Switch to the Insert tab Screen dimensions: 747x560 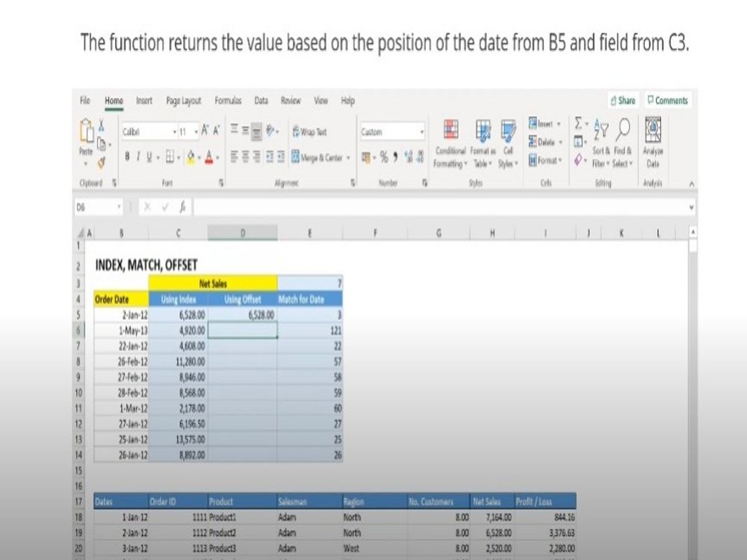point(144,101)
